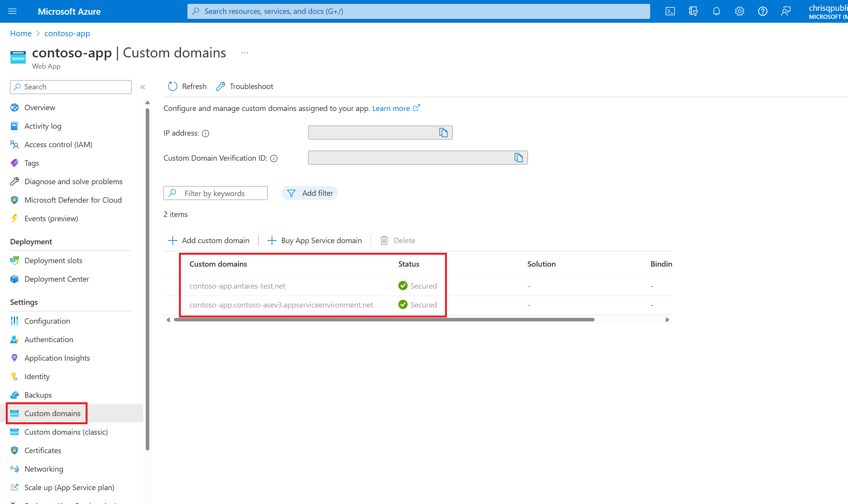The image size is (848, 504).
Task: Copy Custom Domain Verification ID
Action: click(x=519, y=158)
